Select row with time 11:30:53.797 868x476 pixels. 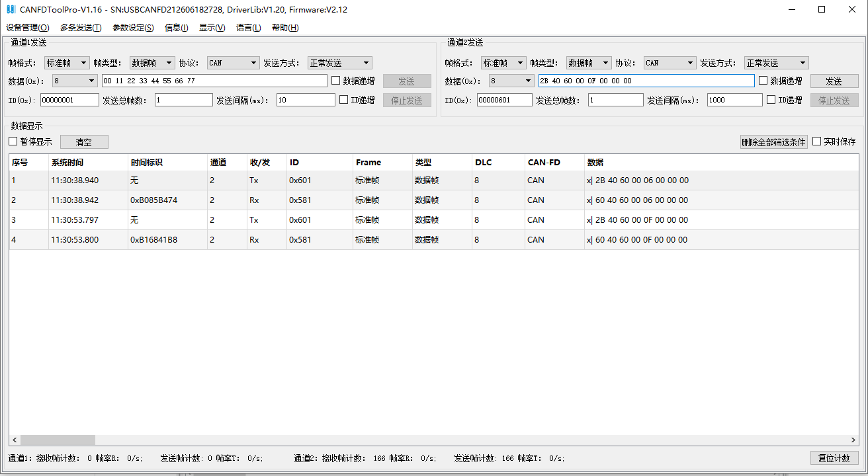[x=434, y=219]
